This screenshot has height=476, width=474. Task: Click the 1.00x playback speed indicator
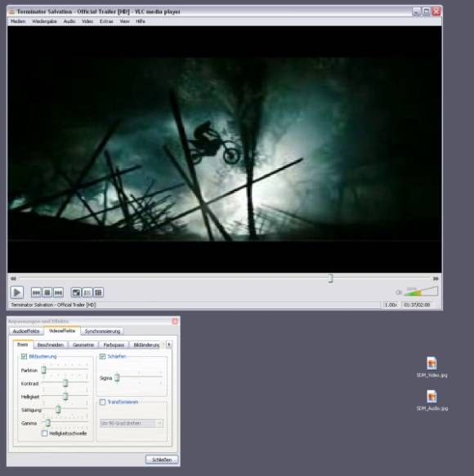[391, 305]
